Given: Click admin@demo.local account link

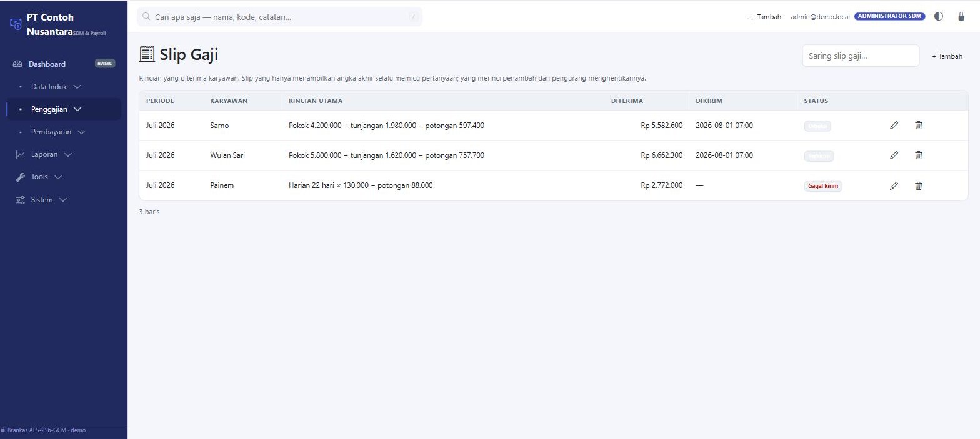Looking at the screenshot, I should click(820, 17).
